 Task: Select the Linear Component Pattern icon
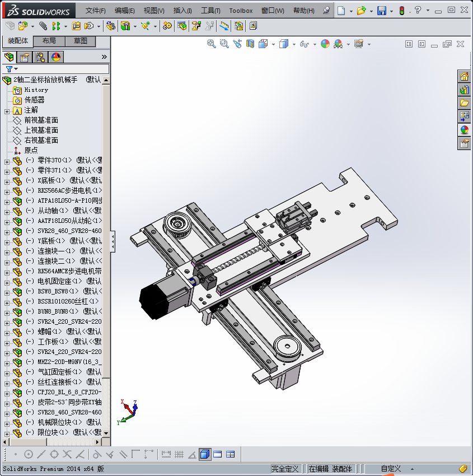coord(56,26)
